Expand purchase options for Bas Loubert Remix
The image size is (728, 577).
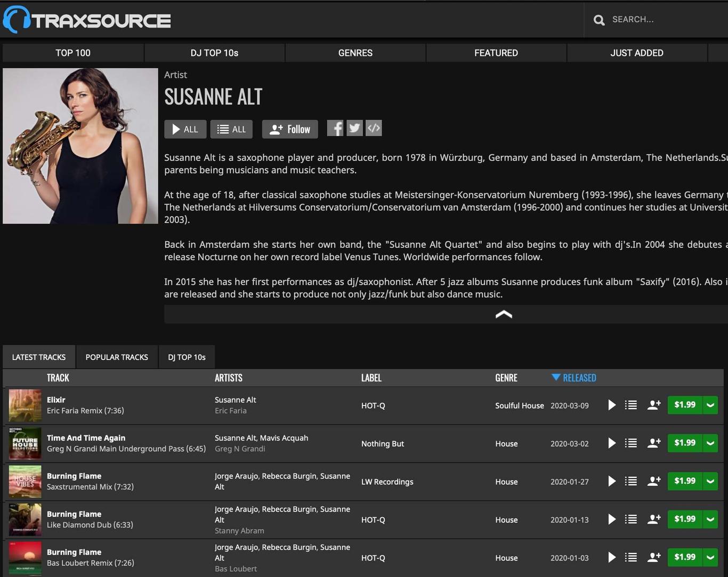(710, 557)
